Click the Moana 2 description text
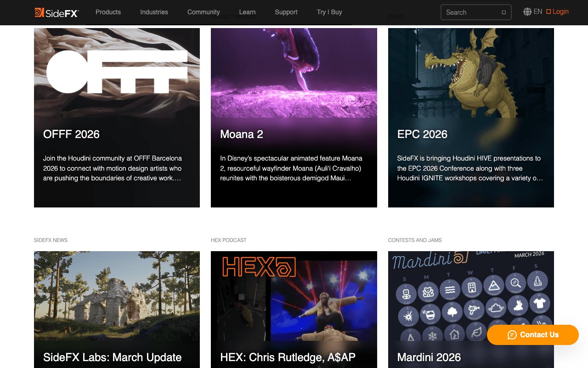The width and height of the screenshot is (588, 368). (291, 168)
